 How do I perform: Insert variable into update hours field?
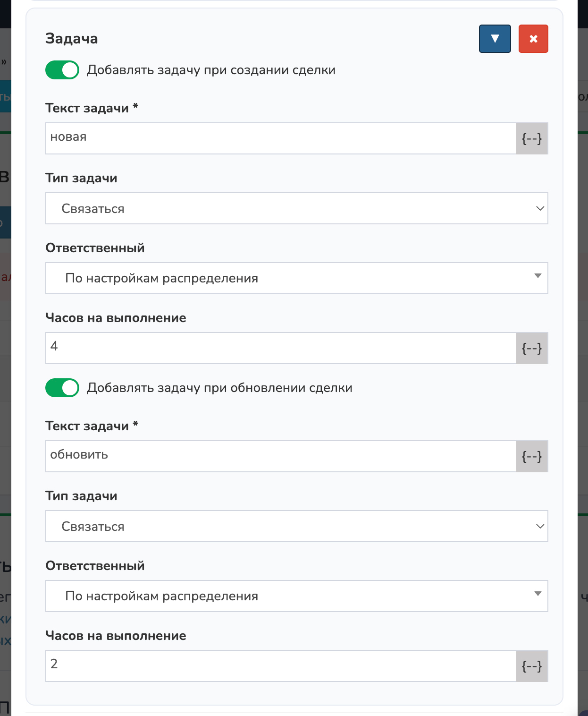coord(532,666)
